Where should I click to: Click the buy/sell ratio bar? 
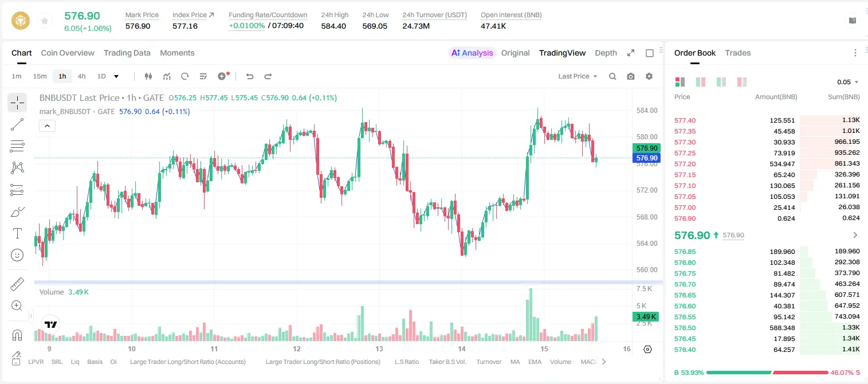click(767, 373)
